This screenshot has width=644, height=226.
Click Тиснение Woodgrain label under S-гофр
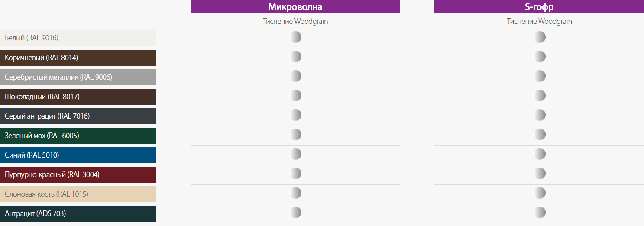click(x=540, y=21)
